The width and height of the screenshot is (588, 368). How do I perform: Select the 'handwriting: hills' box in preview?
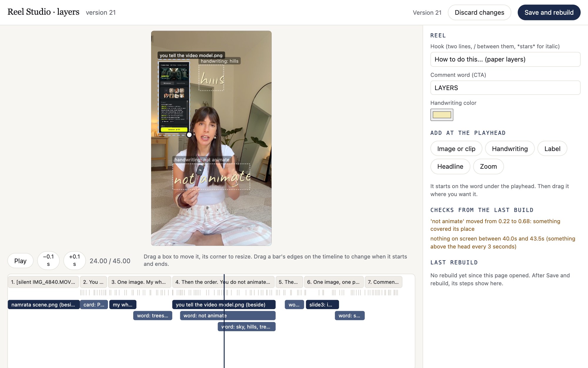(x=211, y=78)
